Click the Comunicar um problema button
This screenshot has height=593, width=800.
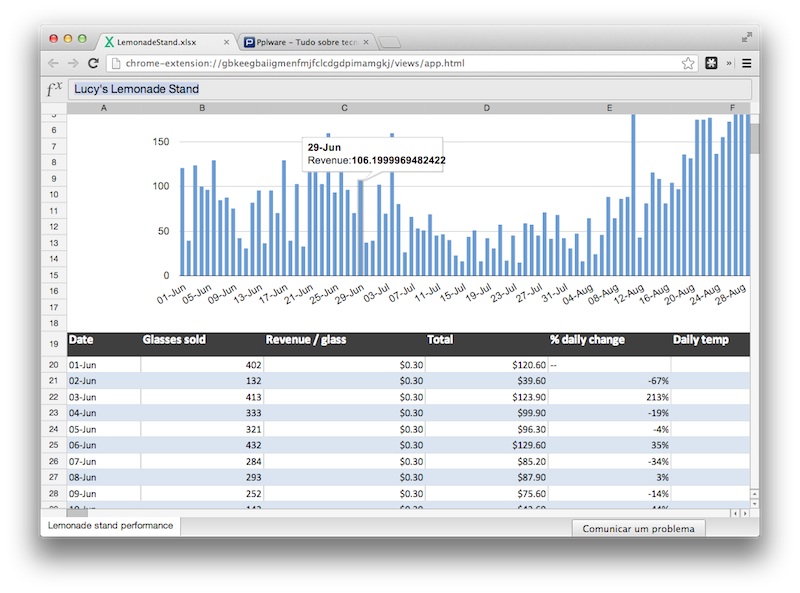[638, 529]
